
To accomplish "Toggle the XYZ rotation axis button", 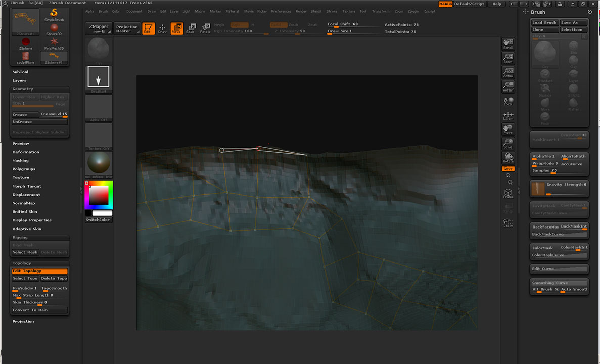I will (x=508, y=169).
